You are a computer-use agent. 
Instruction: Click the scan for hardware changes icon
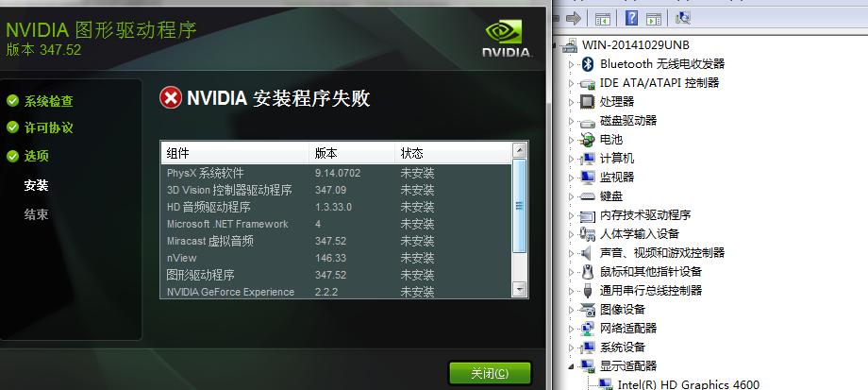point(682,18)
